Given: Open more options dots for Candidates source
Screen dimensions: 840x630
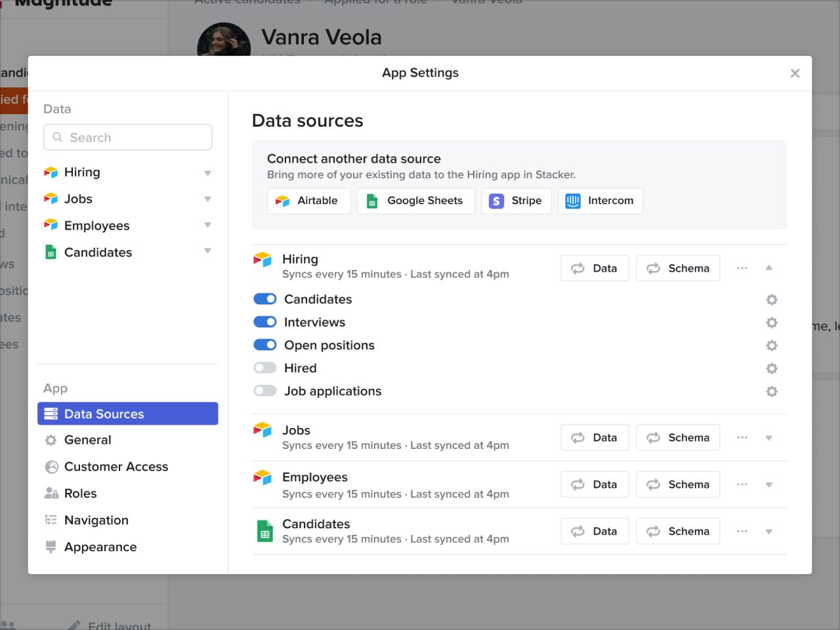Looking at the screenshot, I should tap(742, 531).
